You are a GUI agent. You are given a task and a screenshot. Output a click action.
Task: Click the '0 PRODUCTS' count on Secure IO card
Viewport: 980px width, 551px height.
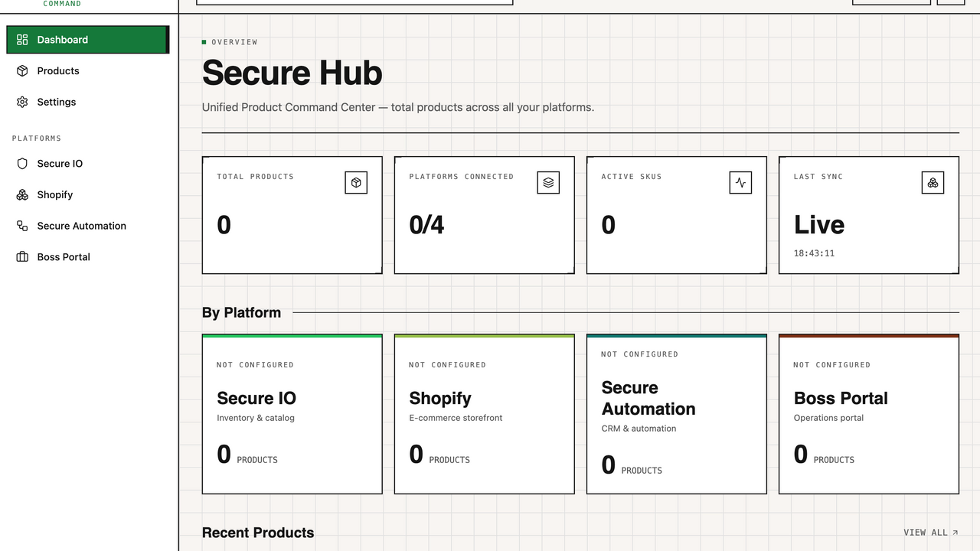tap(247, 455)
